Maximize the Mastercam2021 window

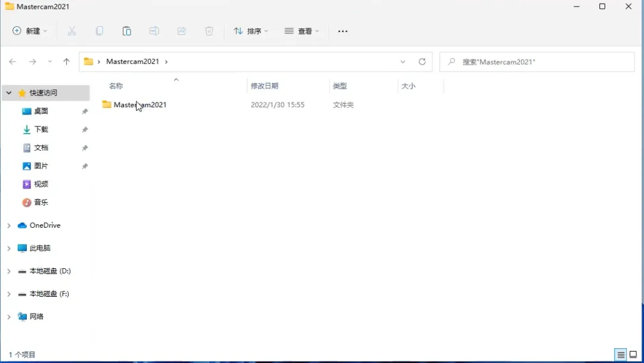click(602, 7)
